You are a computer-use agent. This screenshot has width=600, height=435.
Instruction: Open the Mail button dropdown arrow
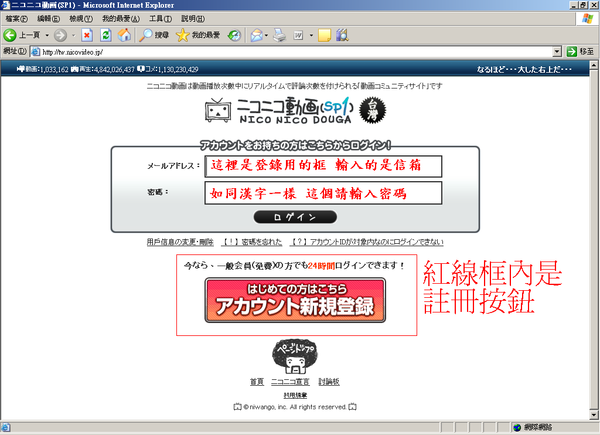[x=266, y=35]
